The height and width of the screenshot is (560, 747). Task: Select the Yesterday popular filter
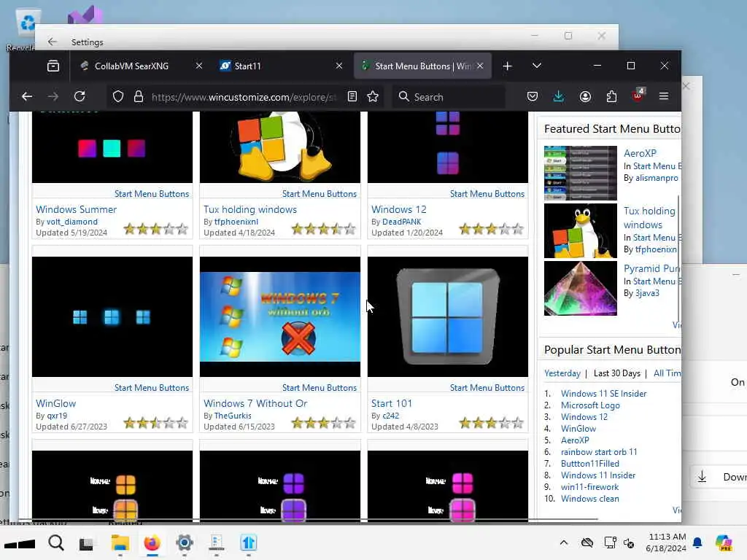(x=562, y=373)
